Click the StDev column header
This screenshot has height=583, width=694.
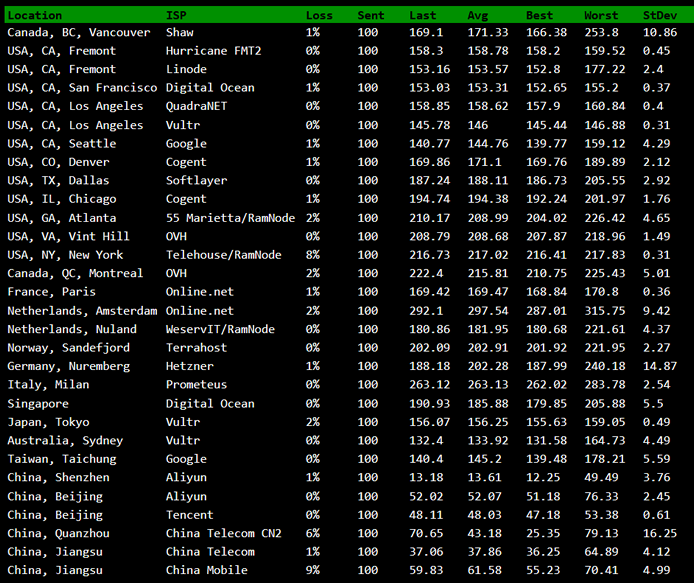click(660, 15)
